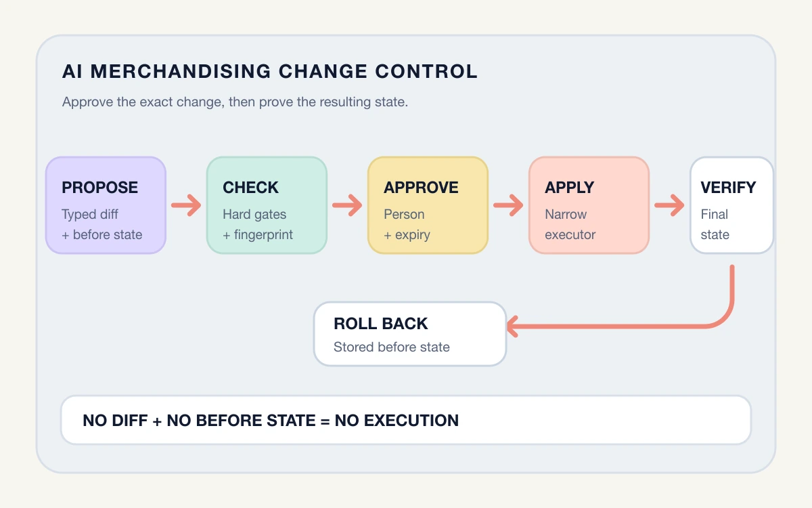This screenshot has height=508, width=812.
Task: Click the NO DIFF + NO BEFORE STATE banner
Action: [x=406, y=420]
